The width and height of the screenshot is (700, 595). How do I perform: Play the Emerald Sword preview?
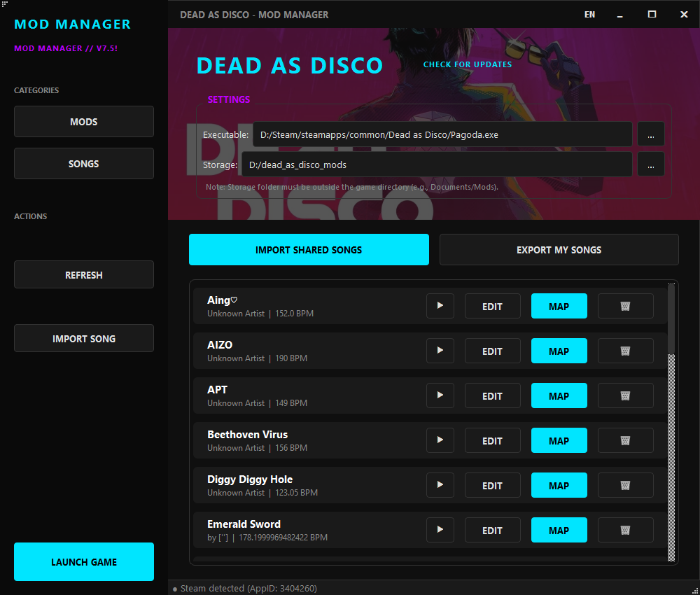[x=440, y=530]
